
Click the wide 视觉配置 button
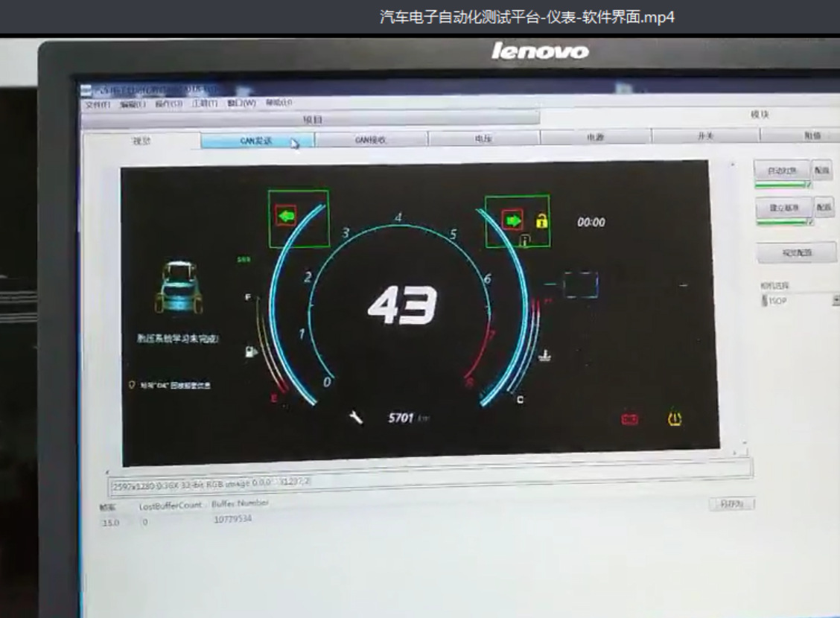coord(797,252)
